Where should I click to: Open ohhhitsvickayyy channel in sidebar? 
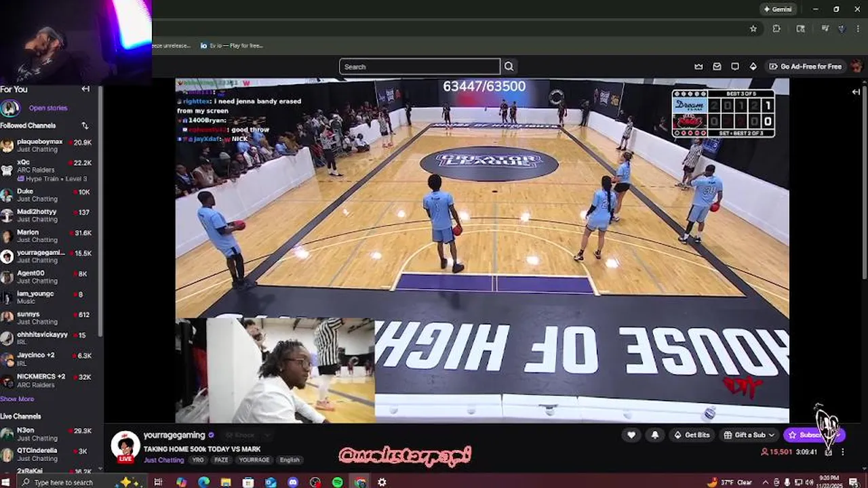click(x=50, y=338)
